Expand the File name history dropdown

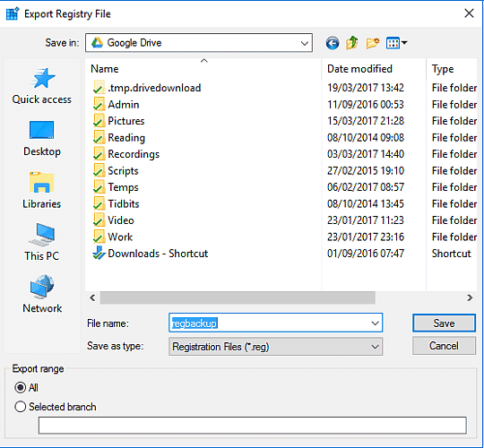(x=375, y=323)
